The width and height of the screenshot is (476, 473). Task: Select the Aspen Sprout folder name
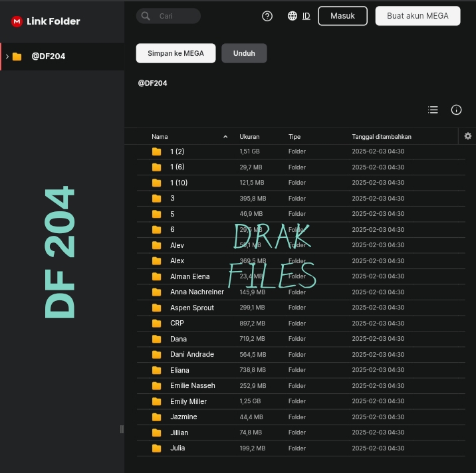(x=192, y=308)
